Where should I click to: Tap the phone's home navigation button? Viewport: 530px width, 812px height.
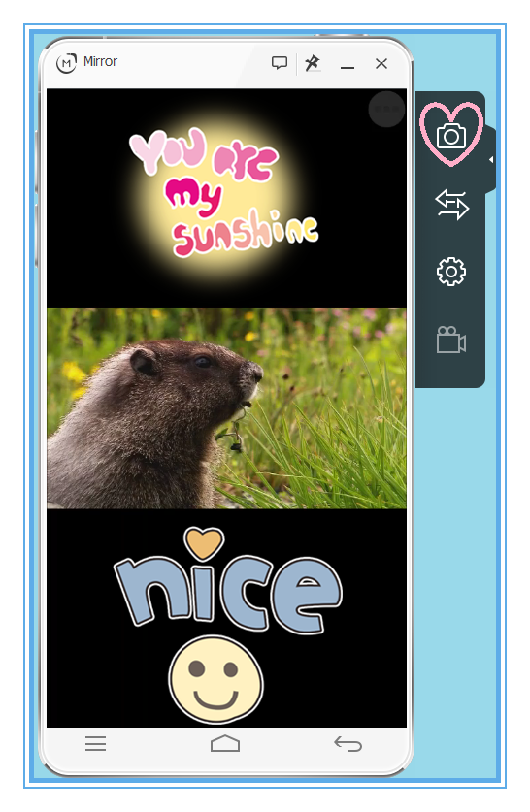(x=225, y=743)
